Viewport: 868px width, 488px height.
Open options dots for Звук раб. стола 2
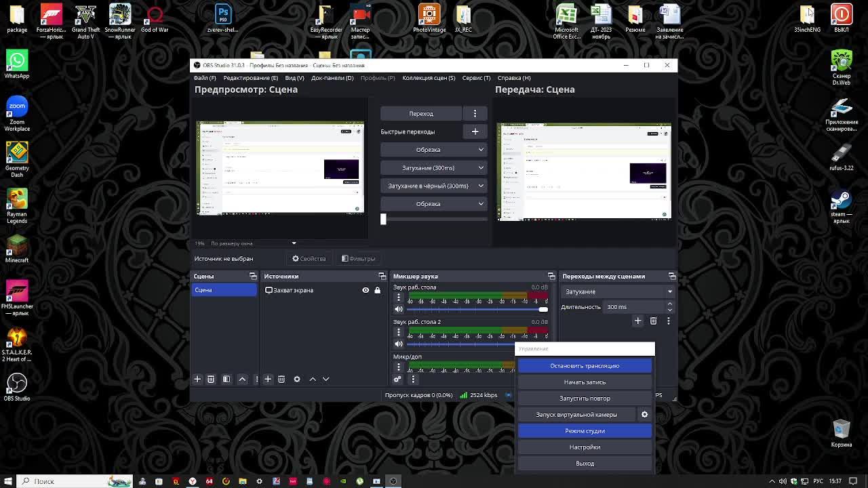tap(399, 332)
